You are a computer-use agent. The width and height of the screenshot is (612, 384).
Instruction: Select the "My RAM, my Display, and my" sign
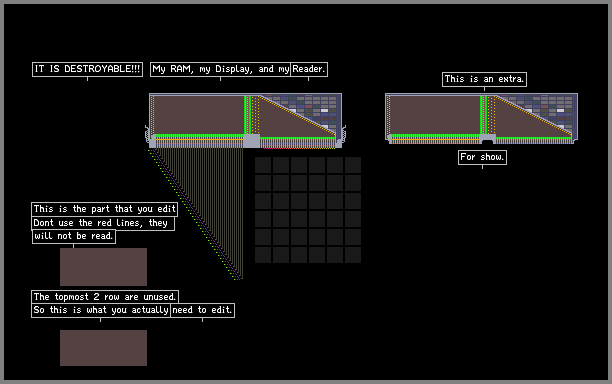coord(220,69)
